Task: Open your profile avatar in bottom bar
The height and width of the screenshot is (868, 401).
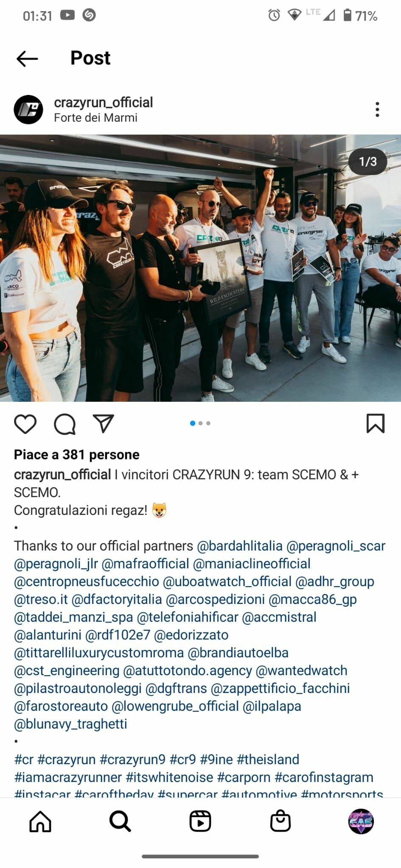Action: click(361, 821)
